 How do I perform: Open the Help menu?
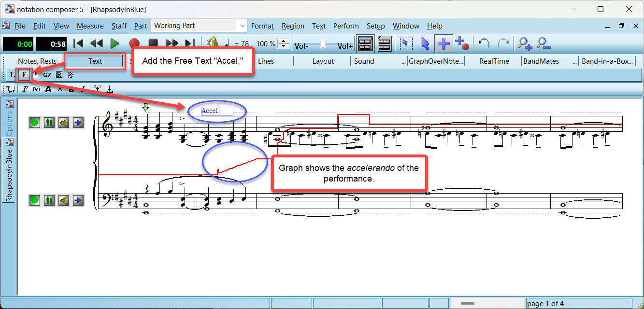click(x=435, y=26)
